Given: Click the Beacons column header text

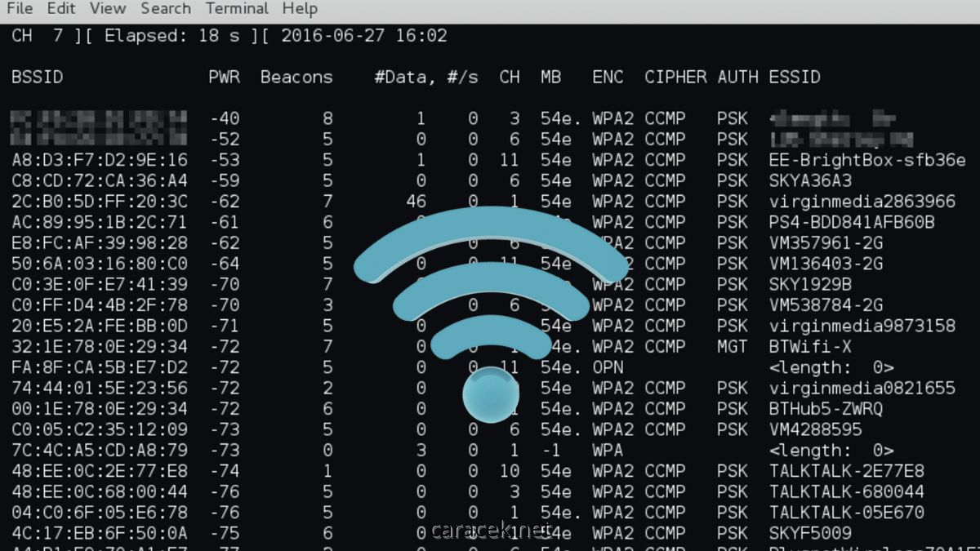Looking at the screenshot, I should (296, 77).
